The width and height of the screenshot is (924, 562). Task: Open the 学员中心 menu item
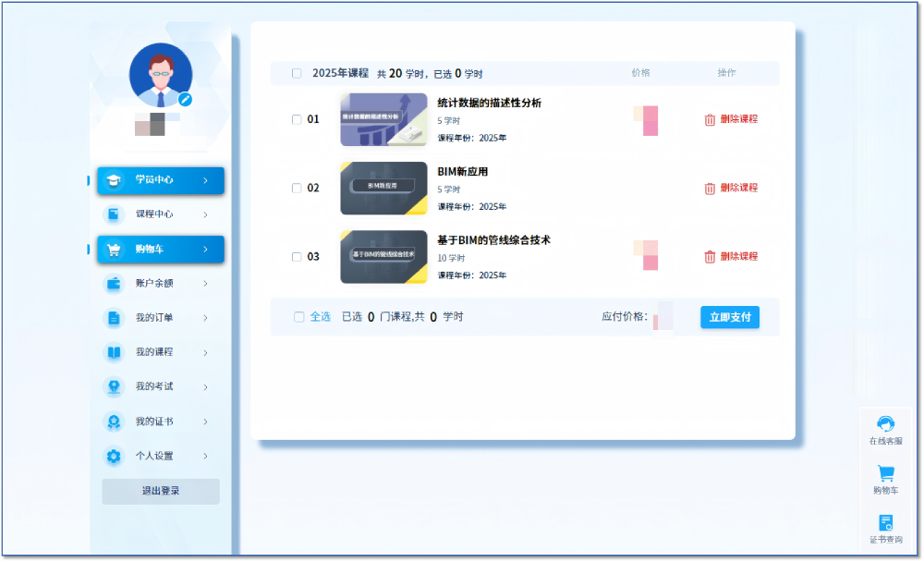click(160, 180)
